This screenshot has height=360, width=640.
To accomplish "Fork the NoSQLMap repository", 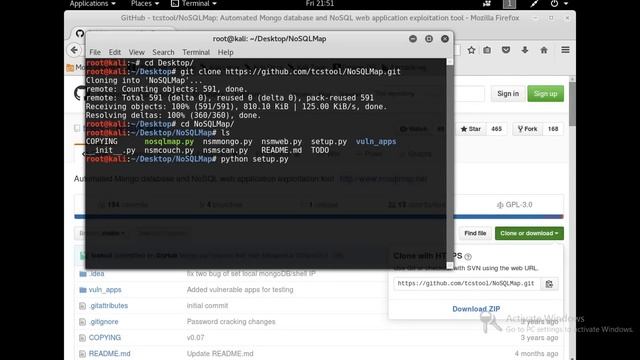I will point(527,129).
